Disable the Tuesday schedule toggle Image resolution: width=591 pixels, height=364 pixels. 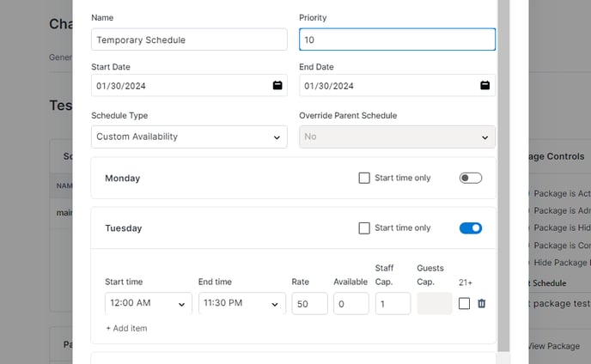click(x=471, y=228)
